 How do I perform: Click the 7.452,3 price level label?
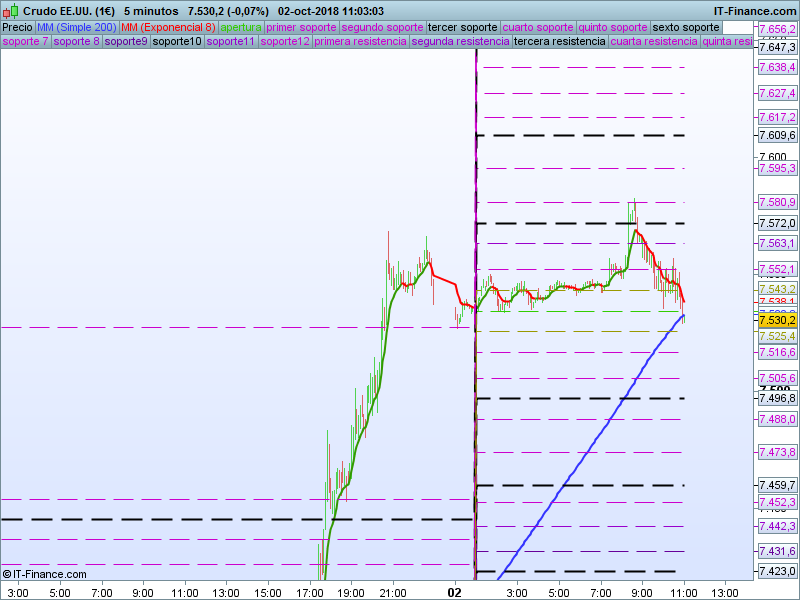click(777, 503)
